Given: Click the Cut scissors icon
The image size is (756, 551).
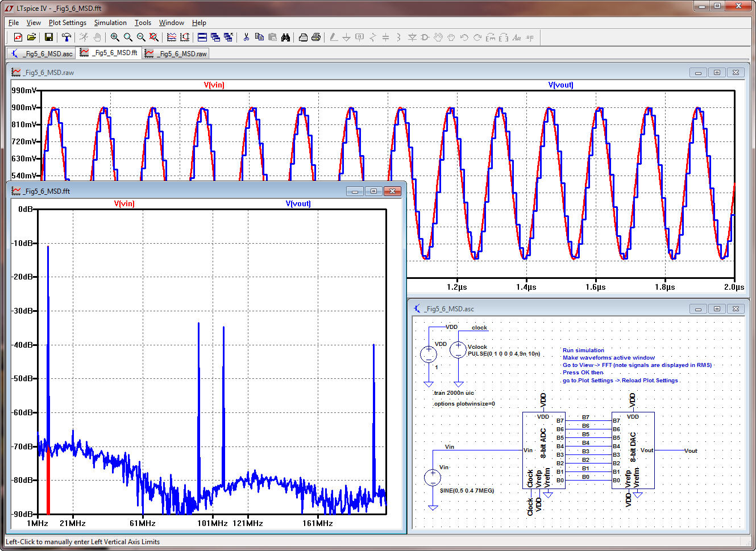Looking at the screenshot, I should click(246, 37).
